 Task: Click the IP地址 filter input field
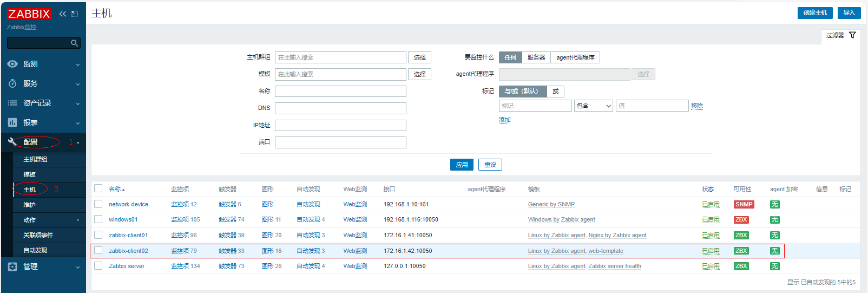tap(340, 125)
